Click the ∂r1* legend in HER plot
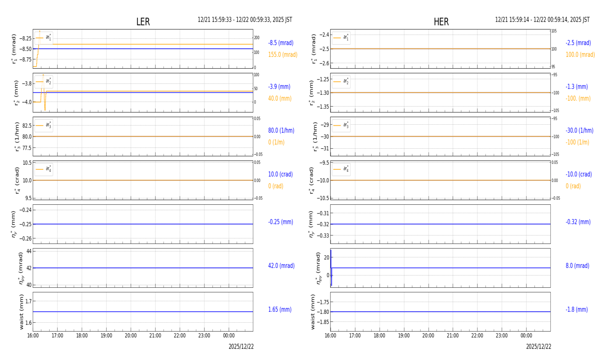 [x=341, y=37]
